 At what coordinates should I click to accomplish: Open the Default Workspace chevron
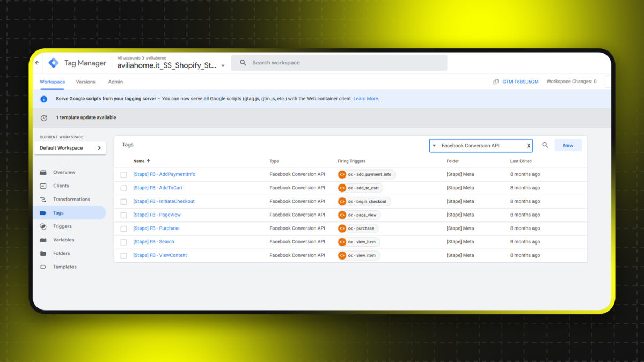(x=99, y=148)
